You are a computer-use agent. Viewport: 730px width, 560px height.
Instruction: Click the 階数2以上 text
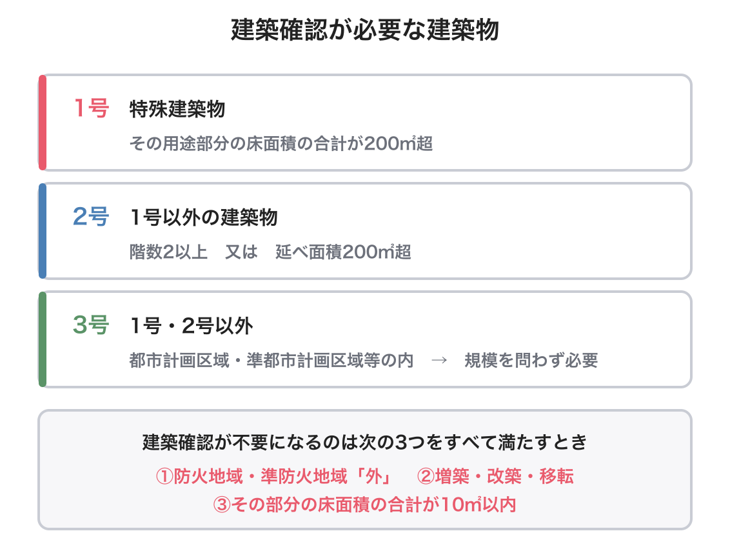168,252
